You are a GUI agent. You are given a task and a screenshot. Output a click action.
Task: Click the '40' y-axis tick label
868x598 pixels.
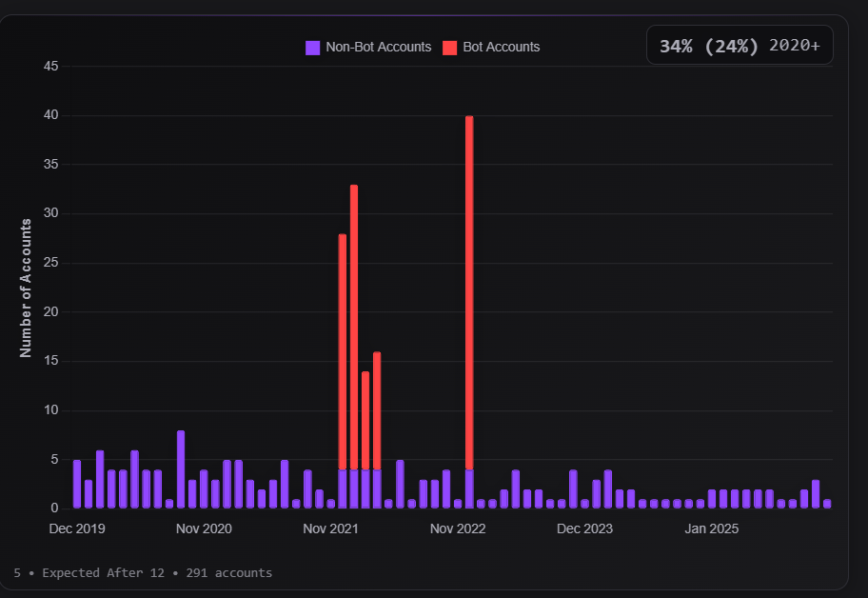(51, 115)
